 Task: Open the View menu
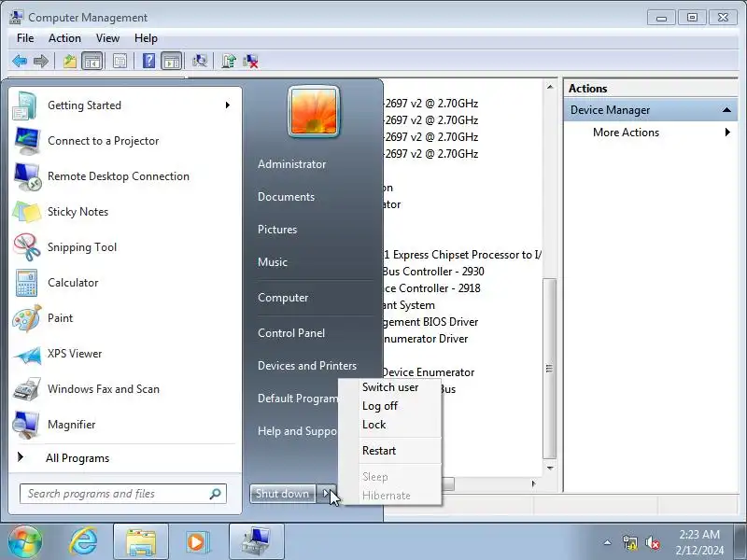[x=107, y=38]
